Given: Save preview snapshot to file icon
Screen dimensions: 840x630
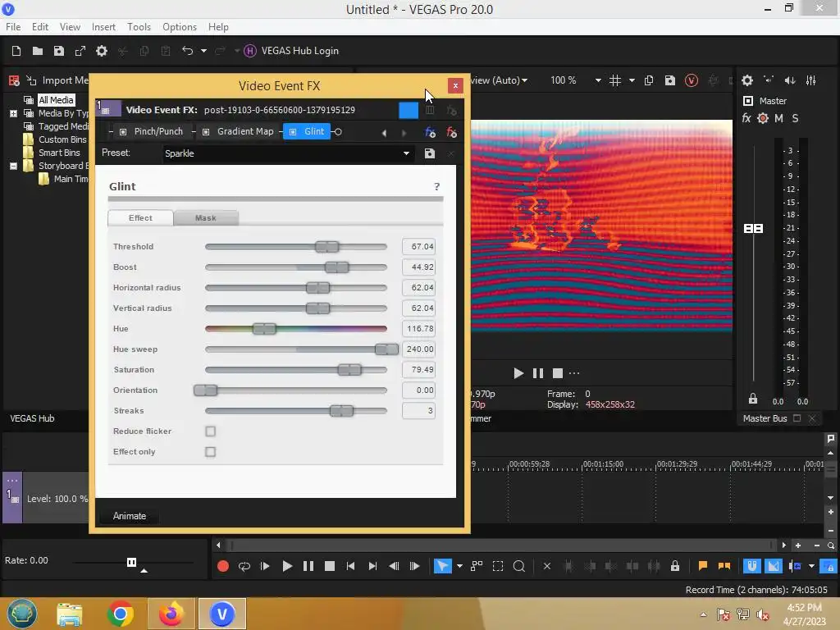Looking at the screenshot, I should (670, 80).
